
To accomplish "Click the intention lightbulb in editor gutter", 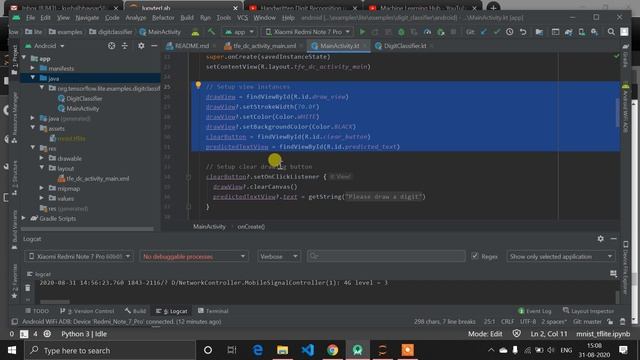I will (198, 85).
